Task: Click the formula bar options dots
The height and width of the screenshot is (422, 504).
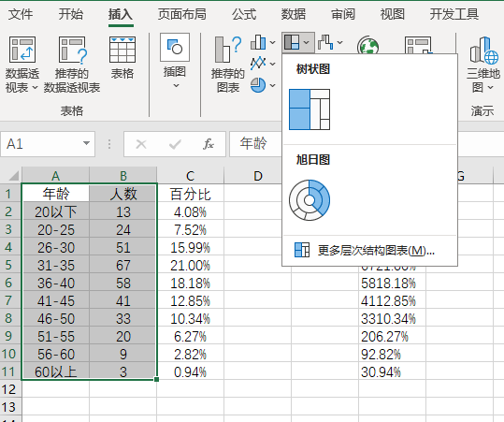Action: 109,144
